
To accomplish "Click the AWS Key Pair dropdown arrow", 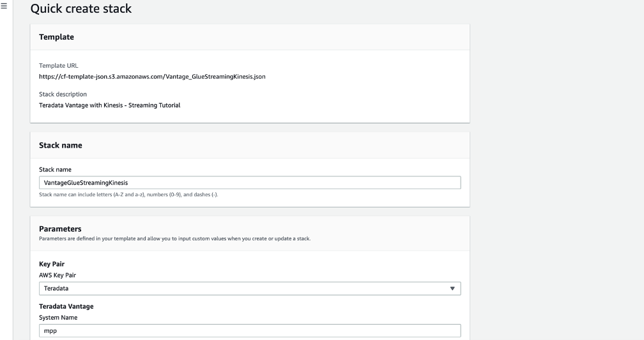I will click(452, 289).
